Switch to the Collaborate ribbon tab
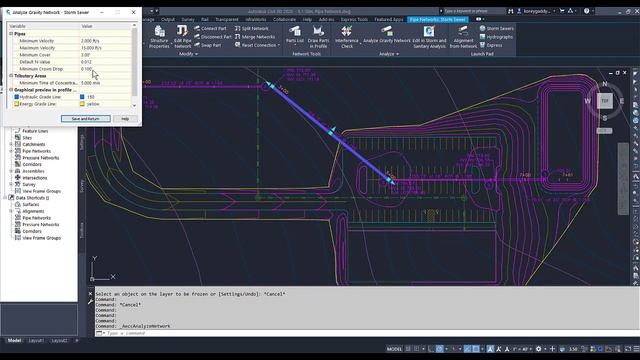The image size is (640, 360). coord(284,19)
